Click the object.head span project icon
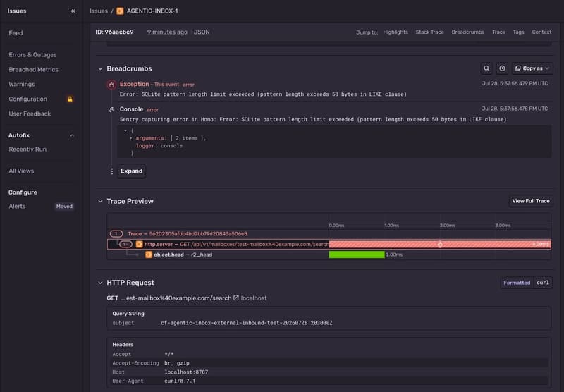Image resolution: width=564 pixels, height=392 pixels. coord(149,255)
